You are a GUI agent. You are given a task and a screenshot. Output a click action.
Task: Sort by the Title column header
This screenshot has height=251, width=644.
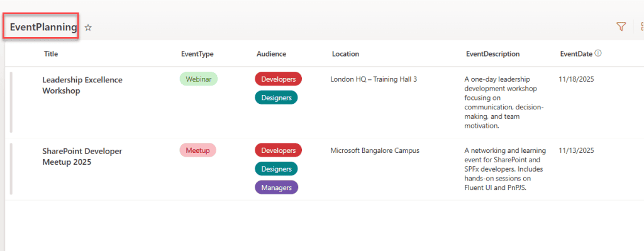click(51, 54)
